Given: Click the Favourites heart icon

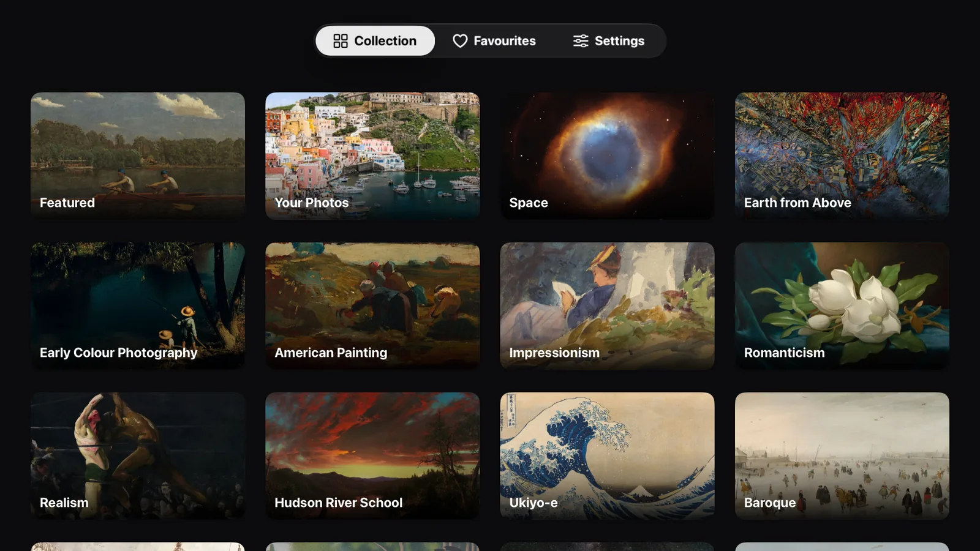Looking at the screenshot, I should (460, 41).
